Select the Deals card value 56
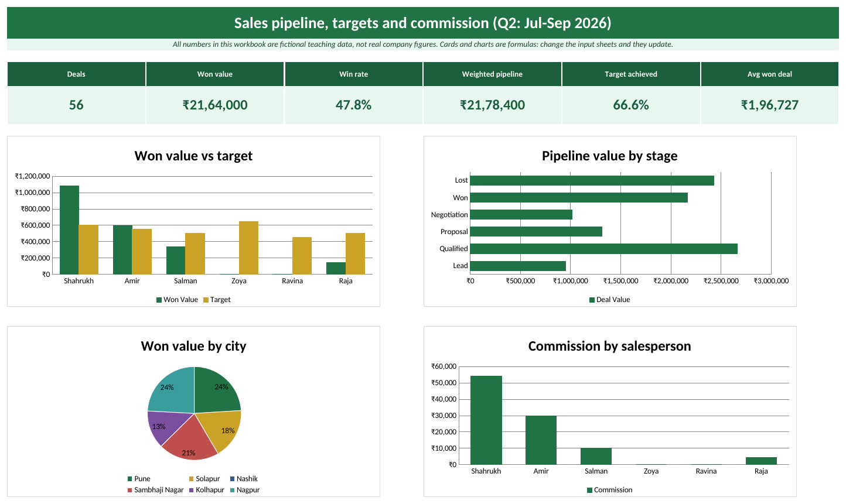The image size is (846, 504). coord(76,105)
